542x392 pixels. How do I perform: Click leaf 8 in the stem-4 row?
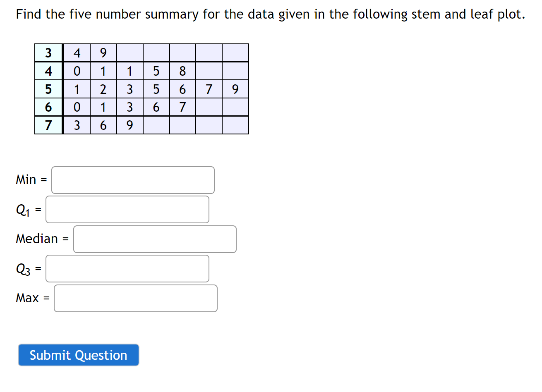pyautogui.click(x=182, y=71)
